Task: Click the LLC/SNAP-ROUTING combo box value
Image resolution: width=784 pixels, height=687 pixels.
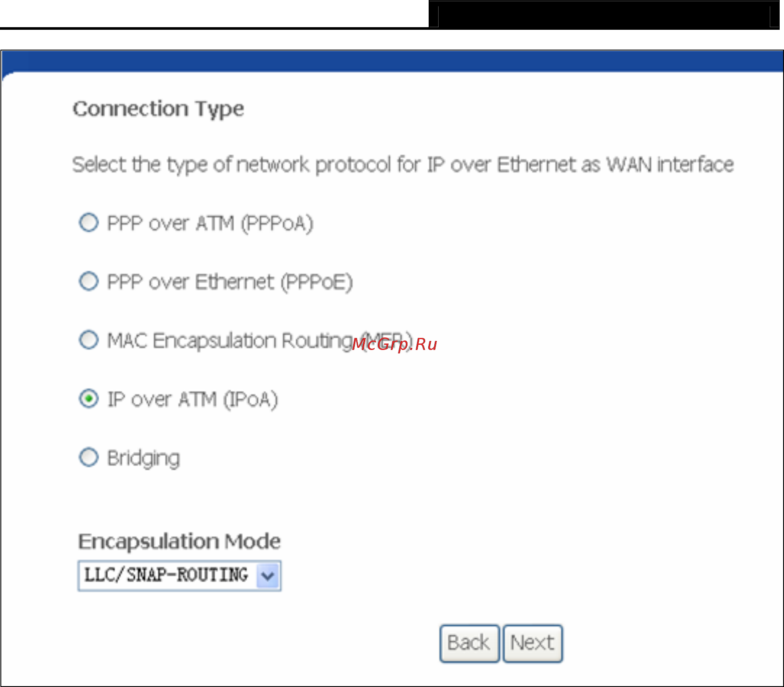Action: pyautogui.click(x=166, y=575)
